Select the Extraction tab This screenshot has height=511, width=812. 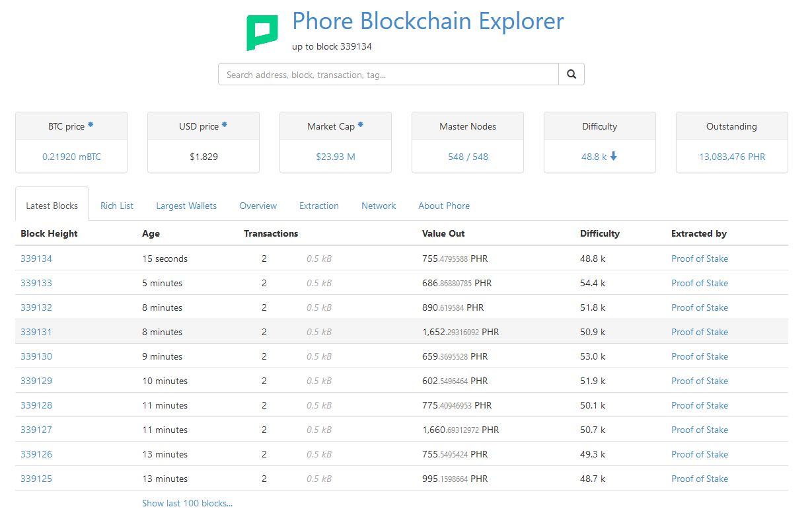pyautogui.click(x=319, y=206)
